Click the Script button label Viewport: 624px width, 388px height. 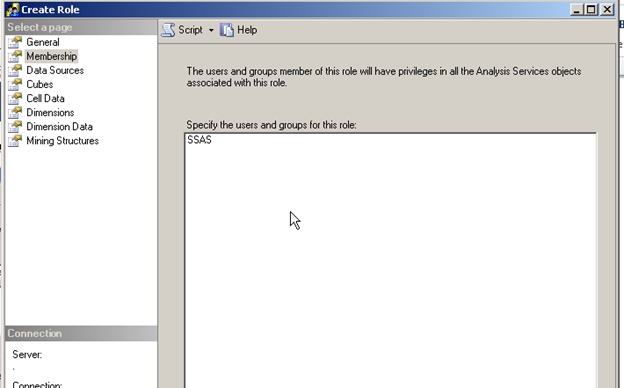pyautogui.click(x=190, y=30)
